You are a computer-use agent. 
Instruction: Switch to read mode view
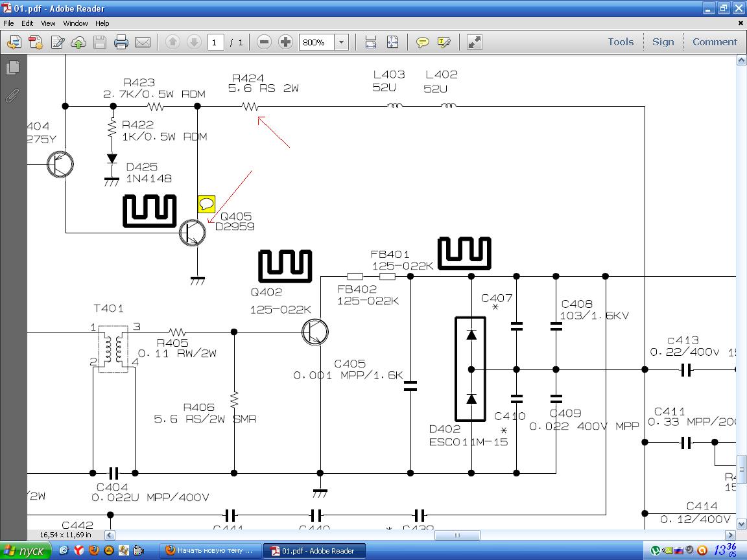click(x=475, y=42)
